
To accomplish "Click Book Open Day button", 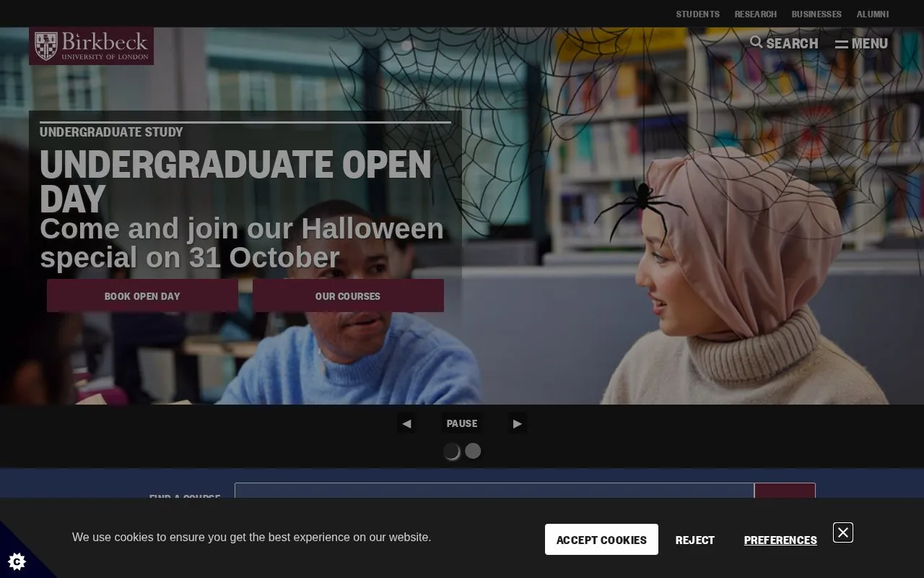I will click(x=142, y=296).
